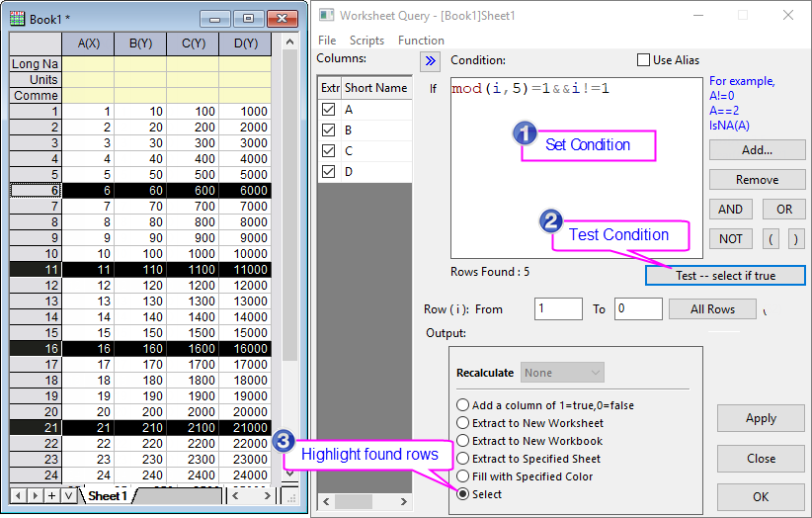The height and width of the screenshot is (518, 812).
Task: Click the Long Name row label
Action: point(36,63)
